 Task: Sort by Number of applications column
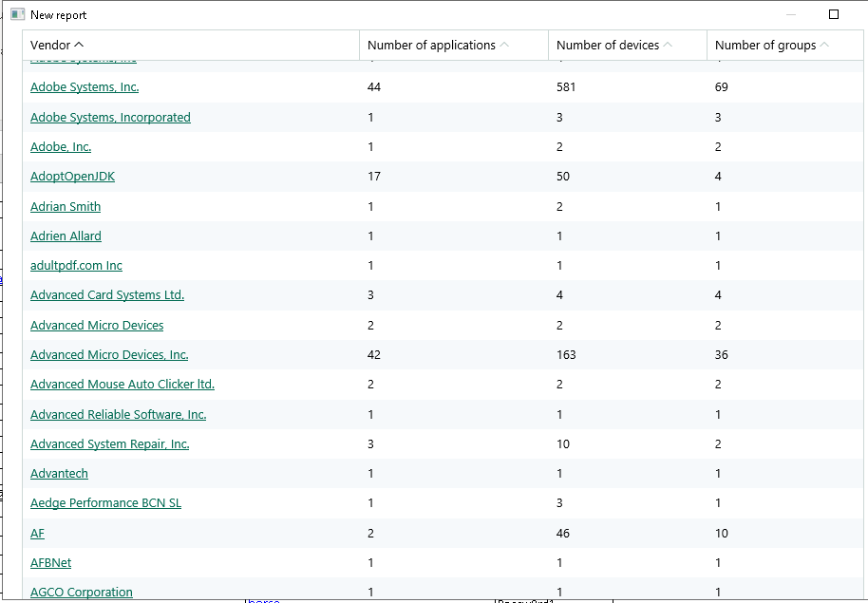pyautogui.click(x=453, y=45)
